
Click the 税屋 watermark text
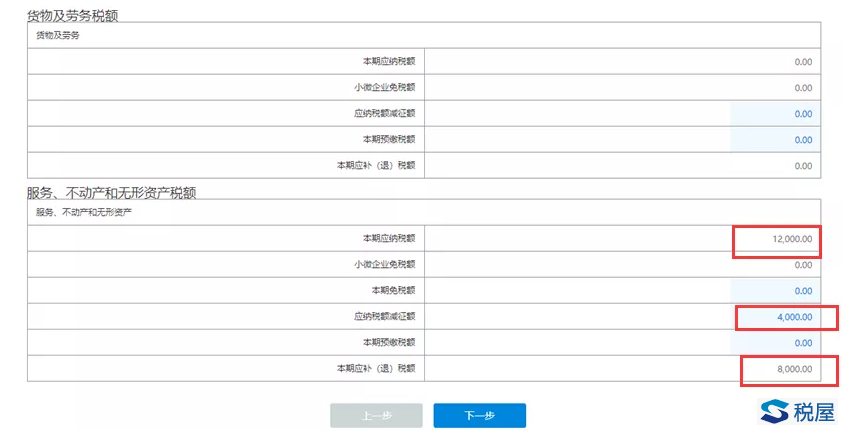(813, 412)
